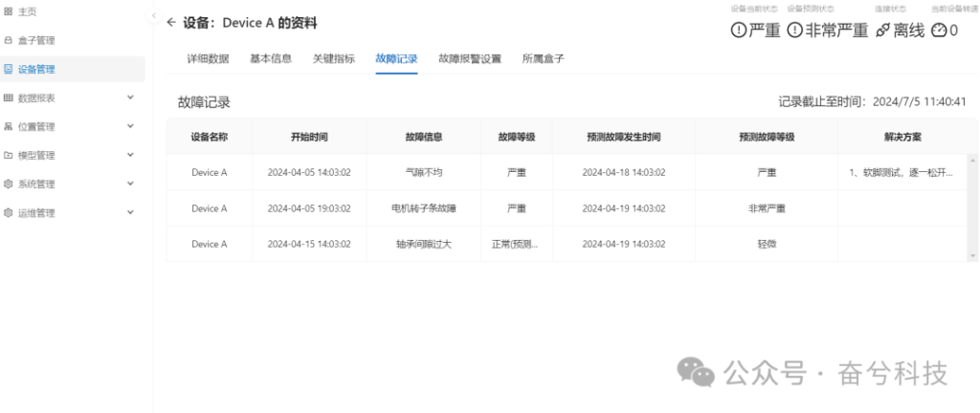Click the 位置管理 sidebar icon
Viewport: 980px width, 413px height.
9,126
